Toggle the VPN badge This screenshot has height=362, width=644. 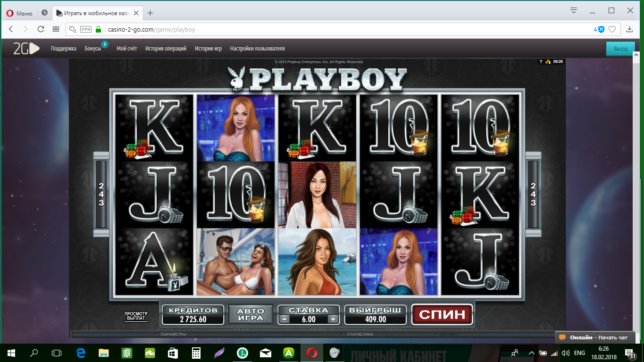(x=86, y=29)
